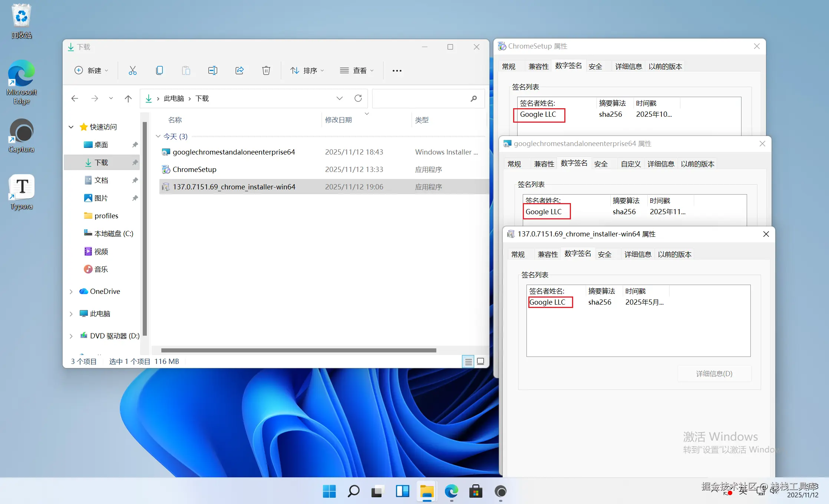Click the 详细信息(D) button
This screenshot has height=504, width=829.
tap(714, 374)
